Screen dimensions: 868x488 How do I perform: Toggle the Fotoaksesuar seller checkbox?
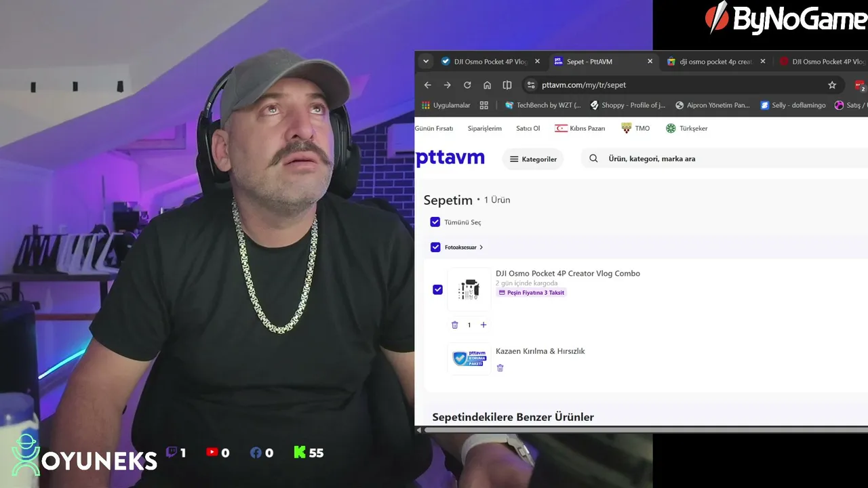click(x=435, y=247)
